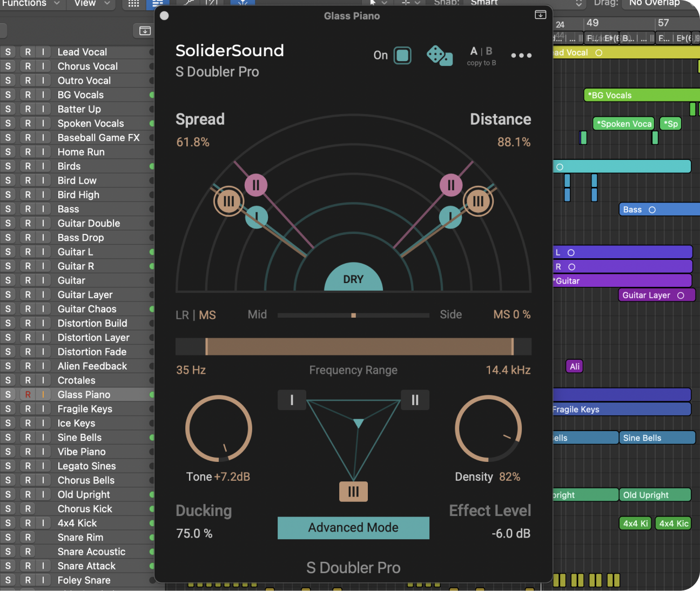Viewport: 700px width, 591px height.
Task: Click the Advanced Mode button
Action: 353,528
